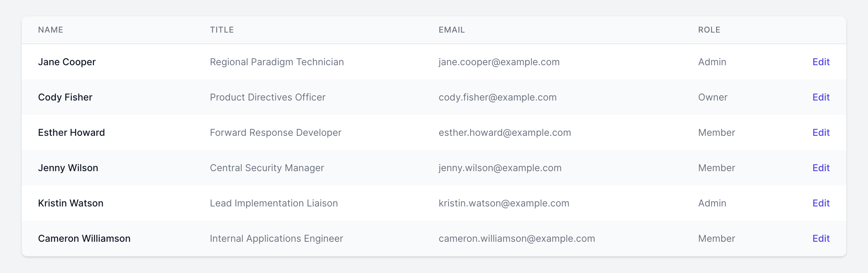
Task: Click the ROLE column header
Action: point(709,30)
